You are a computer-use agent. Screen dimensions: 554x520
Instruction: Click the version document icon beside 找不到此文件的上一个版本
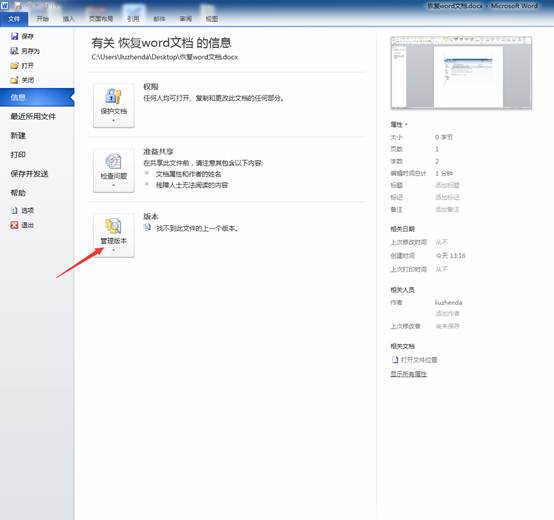(x=147, y=227)
